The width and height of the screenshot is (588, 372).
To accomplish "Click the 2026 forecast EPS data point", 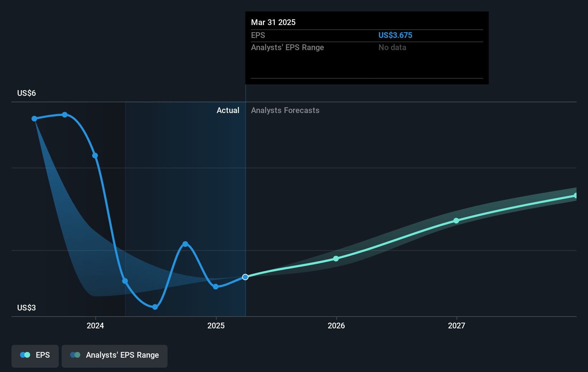I will (336, 259).
